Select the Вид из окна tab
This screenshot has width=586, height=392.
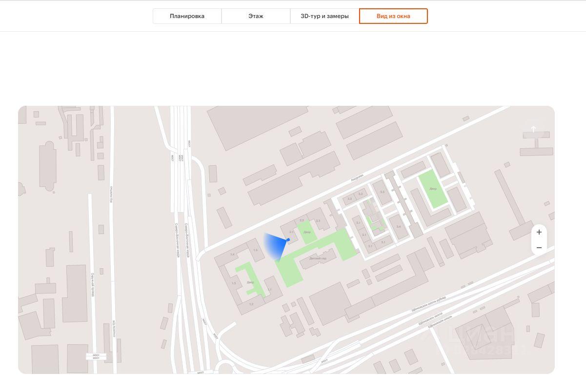[x=393, y=16]
